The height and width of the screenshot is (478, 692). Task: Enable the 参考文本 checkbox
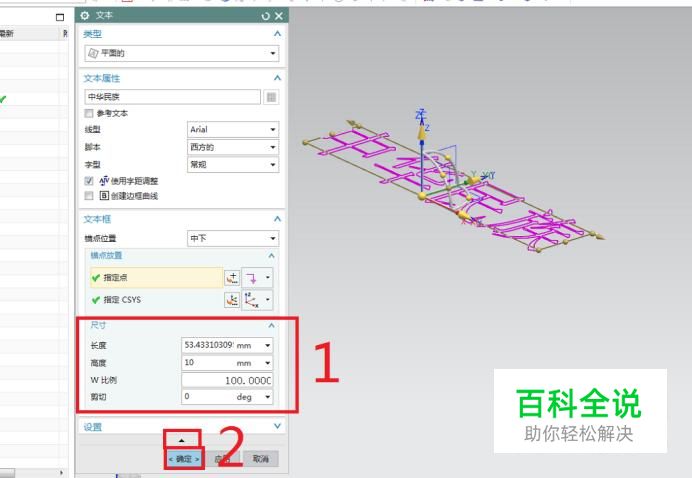tap(89, 113)
